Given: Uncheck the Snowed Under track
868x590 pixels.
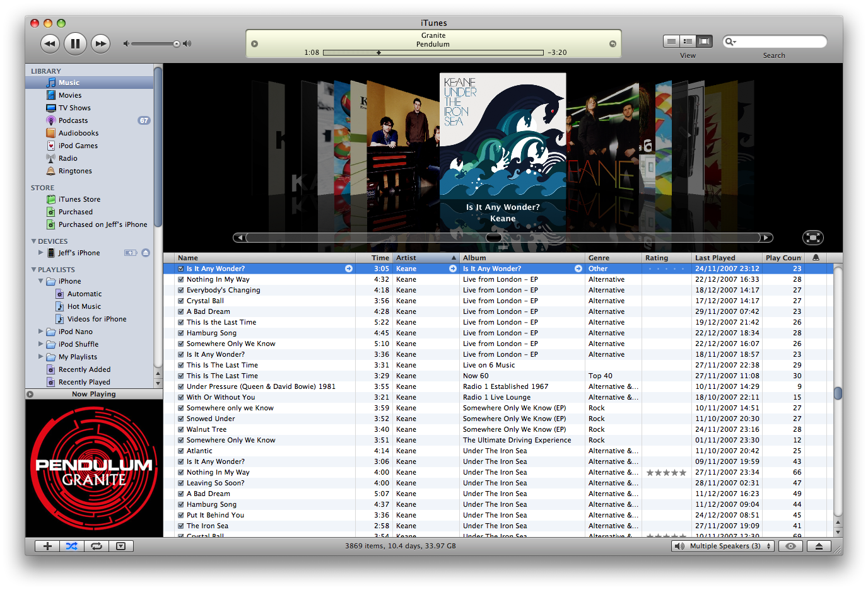Looking at the screenshot, I should 181,419.
